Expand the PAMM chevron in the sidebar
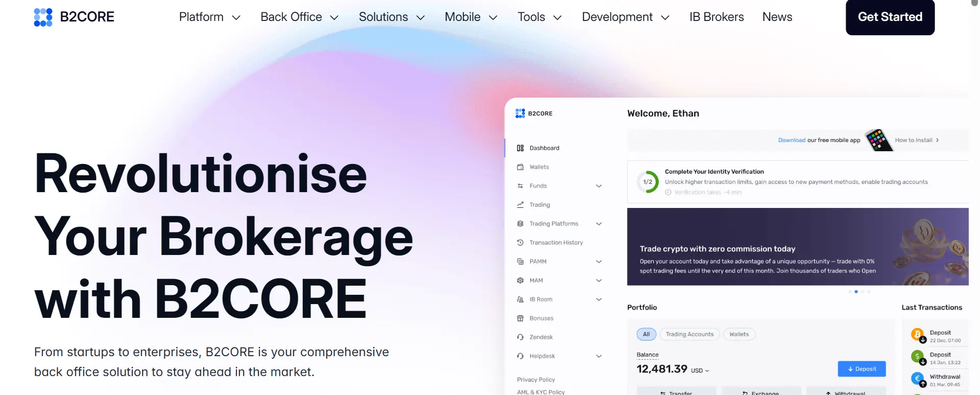The height and width of the screenshot is (395, 980). (x=599, y=262)
